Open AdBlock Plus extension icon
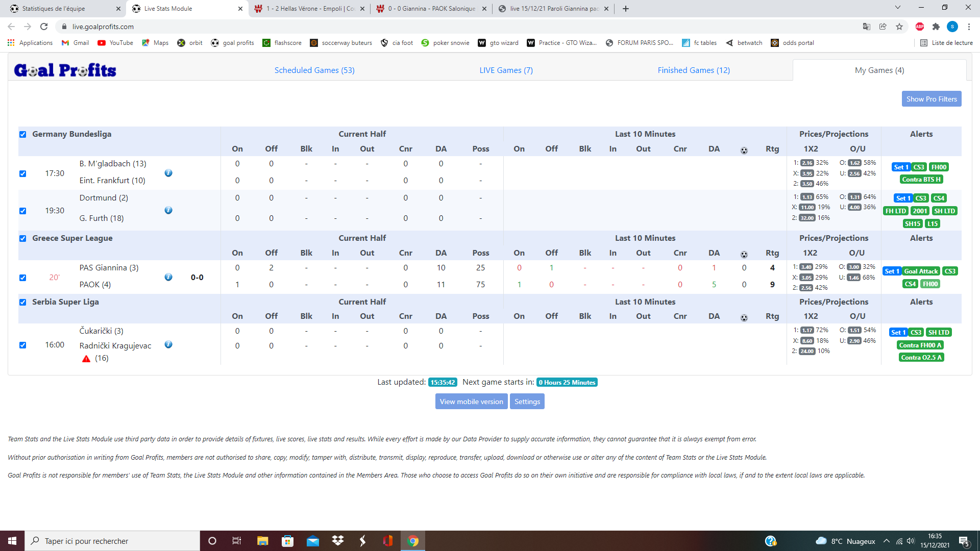980x551 pixels. click(920, 27)
